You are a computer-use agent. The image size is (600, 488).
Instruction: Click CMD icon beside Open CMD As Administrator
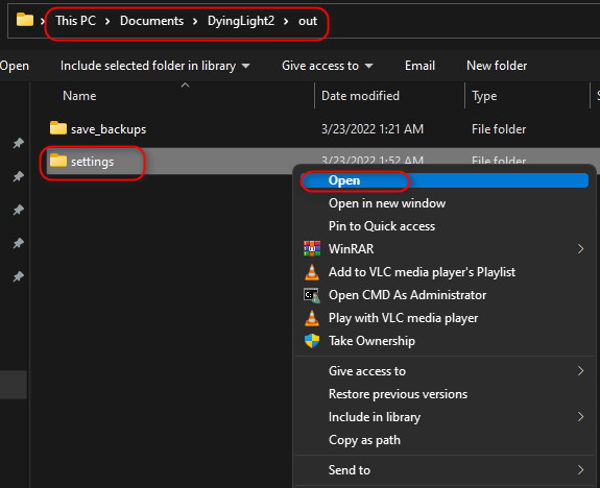point(312,295)
